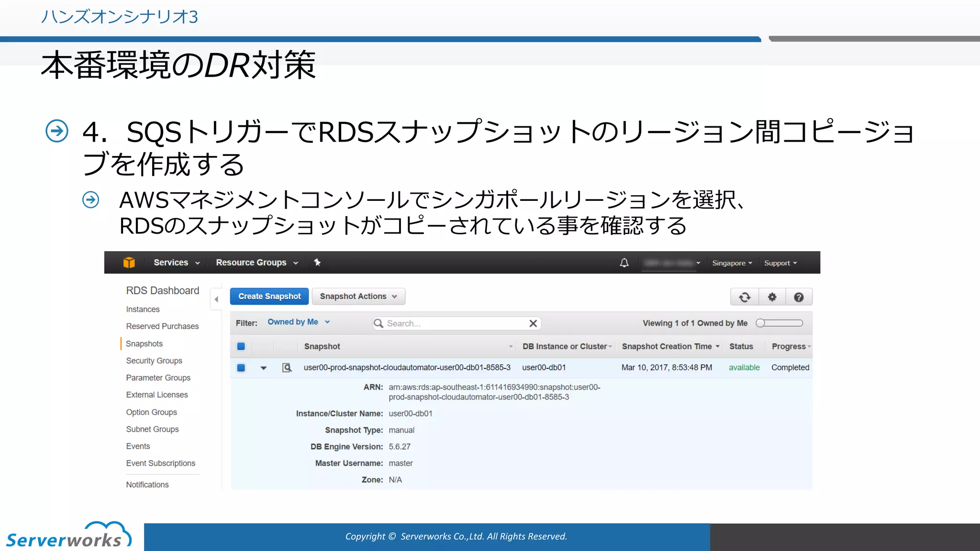Open Option Groups in the sidebar
Screen dimensions: 980x551
coord(151,412)
